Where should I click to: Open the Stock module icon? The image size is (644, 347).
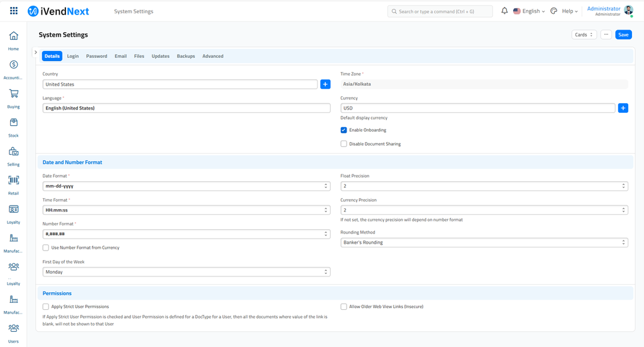(x=13, y=123)
